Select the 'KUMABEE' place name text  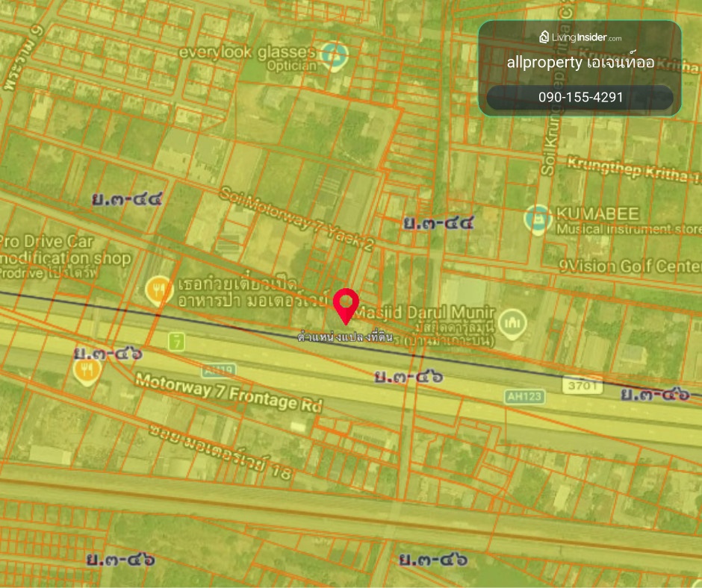point(597,214)
